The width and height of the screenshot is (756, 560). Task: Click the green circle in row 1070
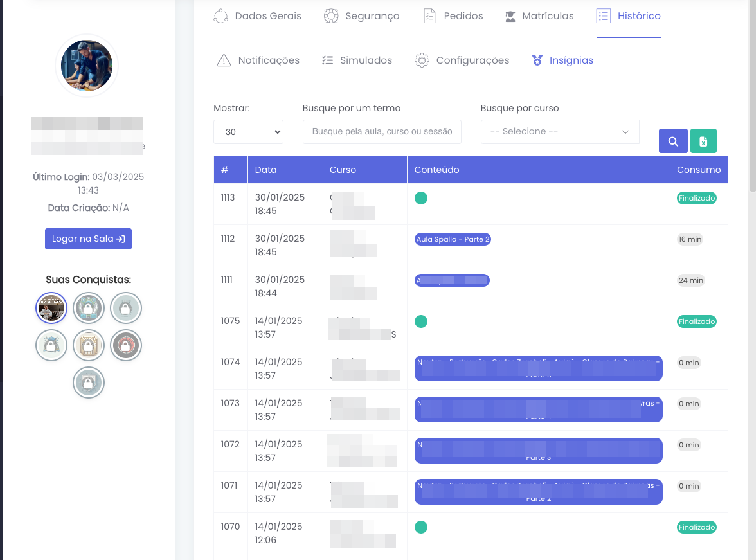coord(421,527)
